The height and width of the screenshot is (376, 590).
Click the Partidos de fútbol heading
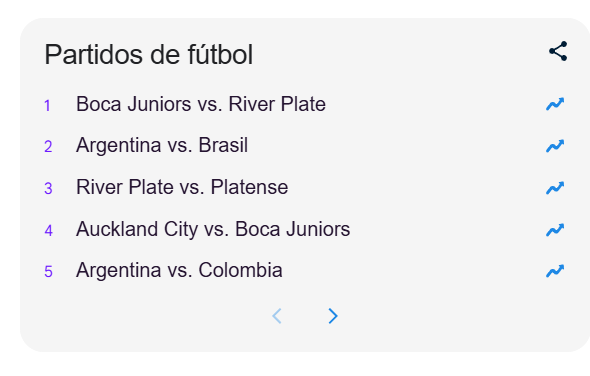pos(149,55)
